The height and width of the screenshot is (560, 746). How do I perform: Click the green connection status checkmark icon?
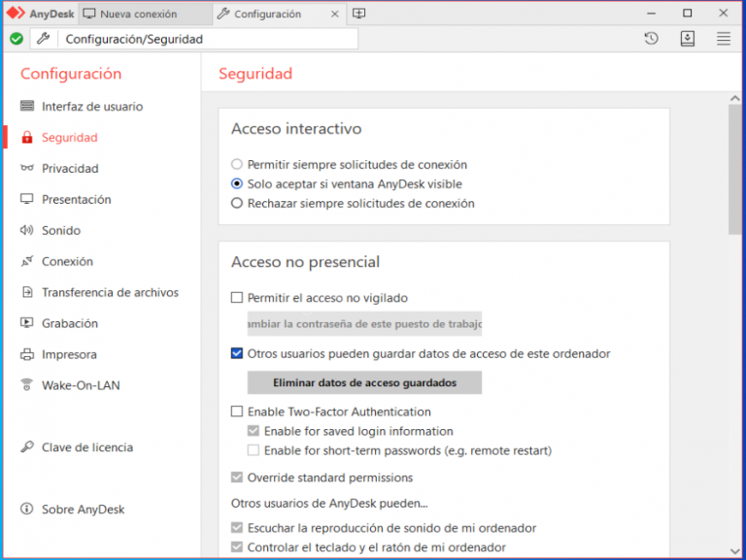pyautogui.click(x=17, y=39)
